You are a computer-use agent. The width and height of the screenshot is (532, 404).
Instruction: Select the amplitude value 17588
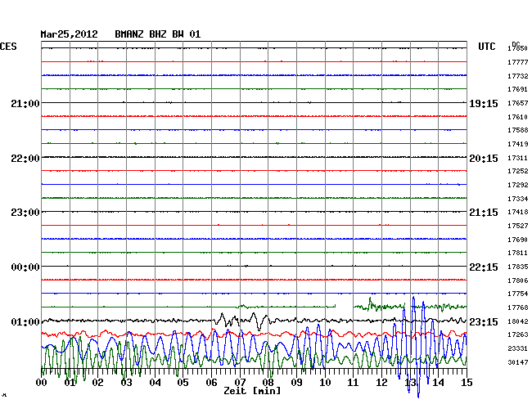click(518, 130)
